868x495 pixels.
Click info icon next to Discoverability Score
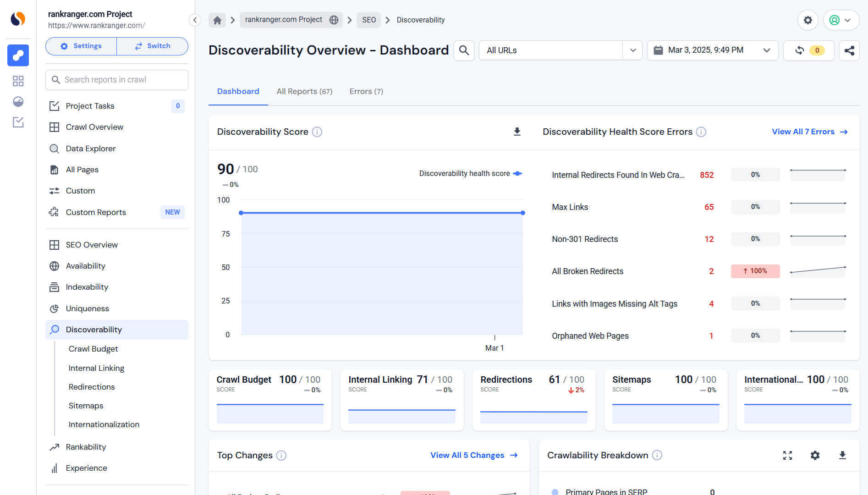tap(317, 132)
